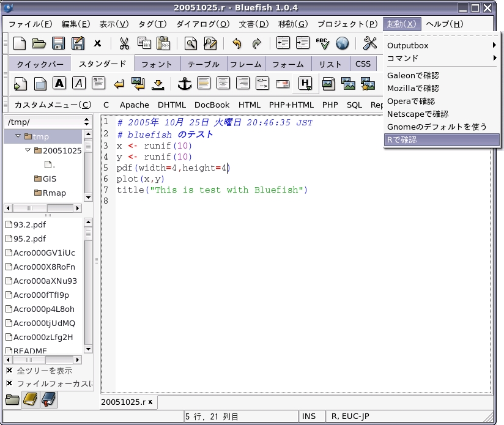Click the globe browser preview icon
This screenshot has height=425, width=504.
click(x=342, y=43)
